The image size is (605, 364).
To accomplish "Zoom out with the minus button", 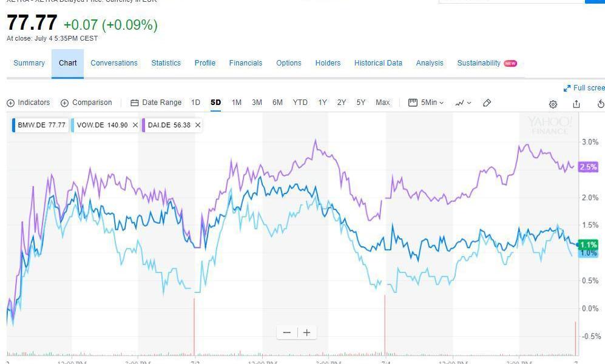I will 287,332.
